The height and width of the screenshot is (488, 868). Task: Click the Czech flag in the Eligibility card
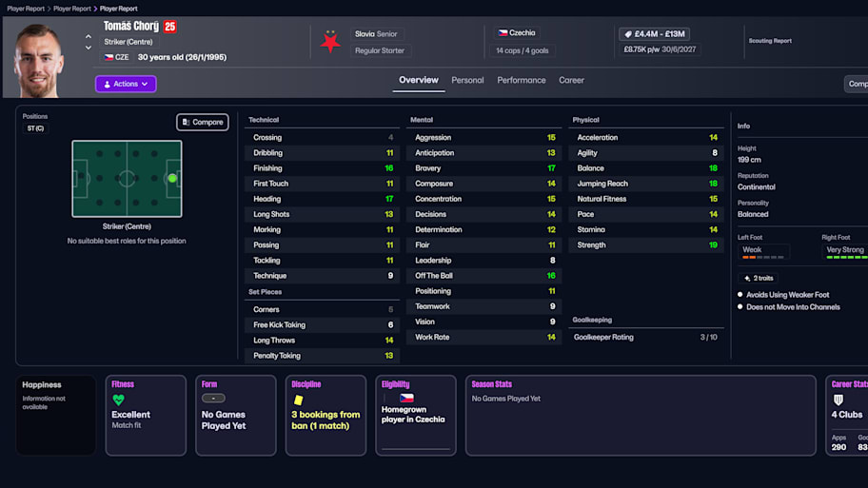coord(407,398)
